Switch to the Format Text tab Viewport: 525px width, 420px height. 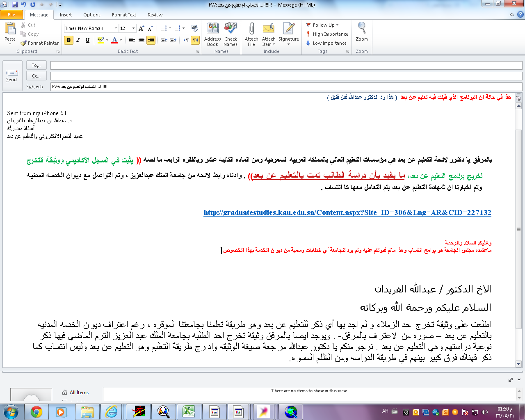[124, 15]
